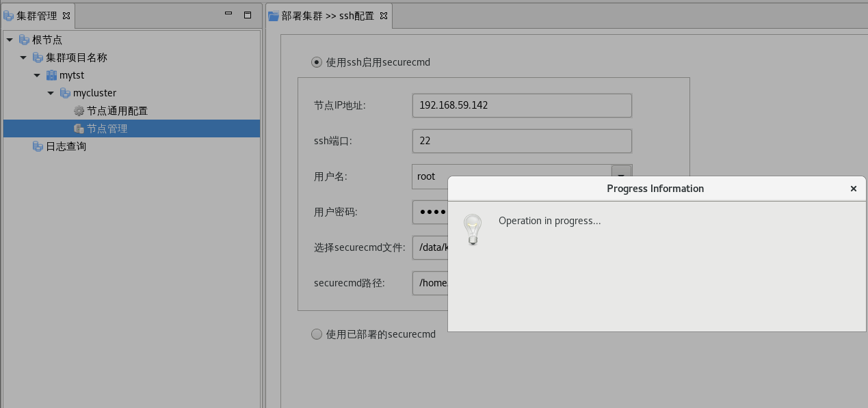This screenshot has width=868, height=408.
Task: Click the 集群项目名称 tree icon
Action: pyautogui.click(x=38, y=57)
